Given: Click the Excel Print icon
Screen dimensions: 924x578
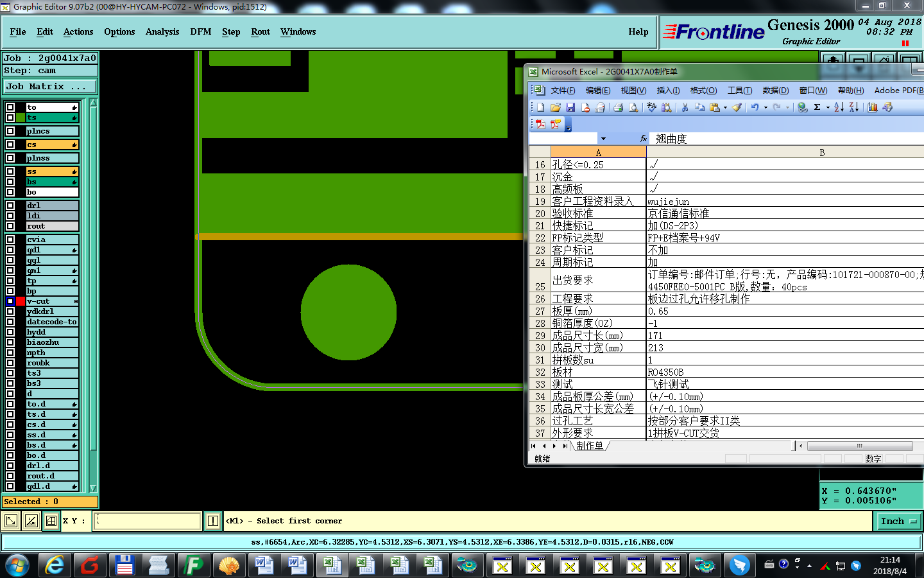Looking at the screenshot, I should click(x=618, y=107).
